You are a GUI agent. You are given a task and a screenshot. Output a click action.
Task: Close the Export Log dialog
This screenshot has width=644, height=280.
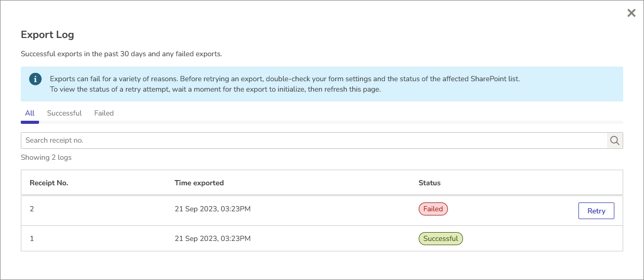coord(631,13)
